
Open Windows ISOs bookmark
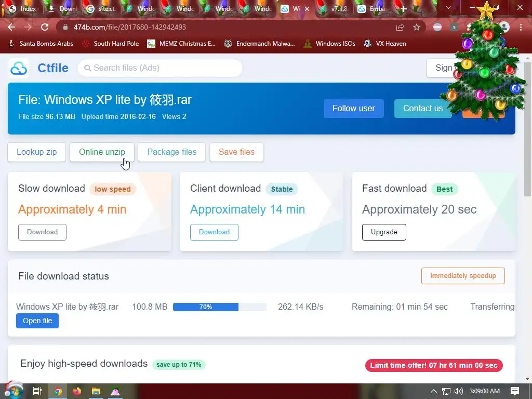pyautogui.click(x=329, y=44)
